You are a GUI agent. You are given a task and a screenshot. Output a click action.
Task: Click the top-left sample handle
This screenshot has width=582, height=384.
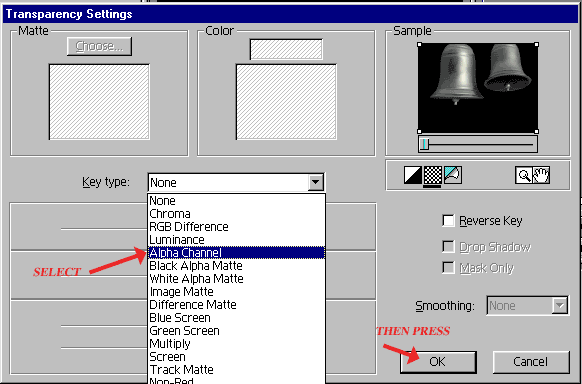[419, 45]
